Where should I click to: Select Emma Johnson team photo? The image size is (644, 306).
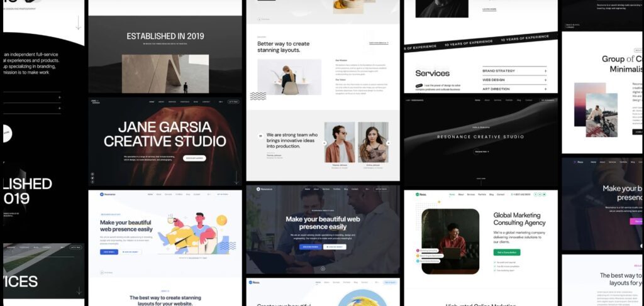pyautogui.click(x=373, y=143)
